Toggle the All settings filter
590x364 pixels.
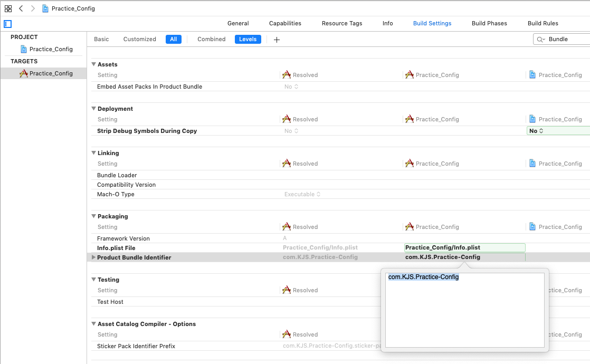tap(174, 39)
